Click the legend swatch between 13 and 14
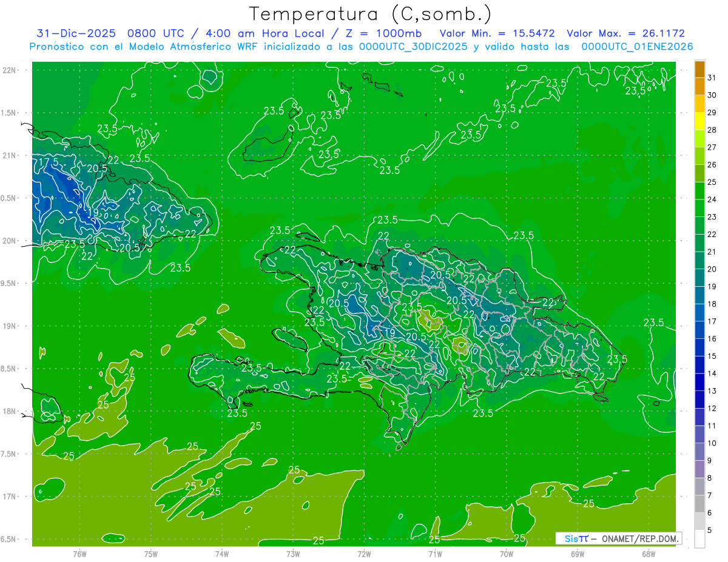Screen dimensions: 728x562 click(699, 383)
